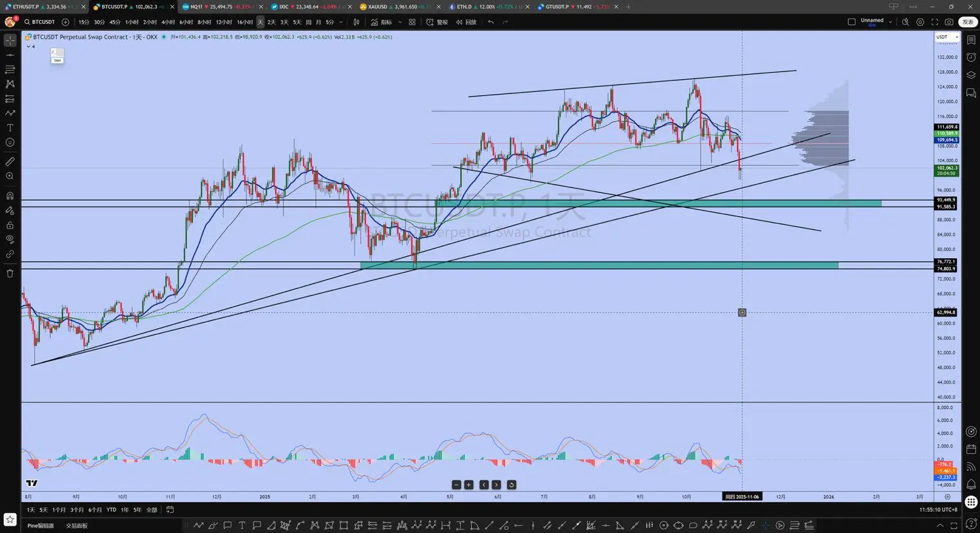
Task: Toggle hide all drawings eye icon
Action: [10, 239]
